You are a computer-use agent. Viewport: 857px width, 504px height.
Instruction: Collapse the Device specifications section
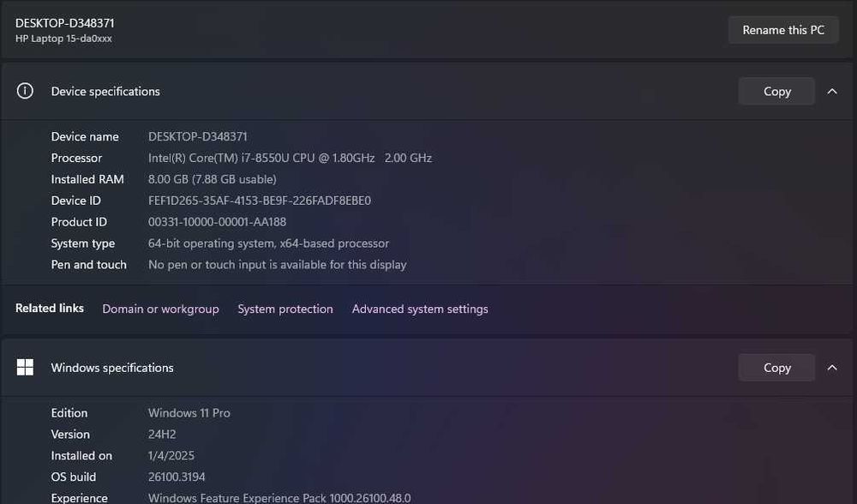[x=832, y=91]
